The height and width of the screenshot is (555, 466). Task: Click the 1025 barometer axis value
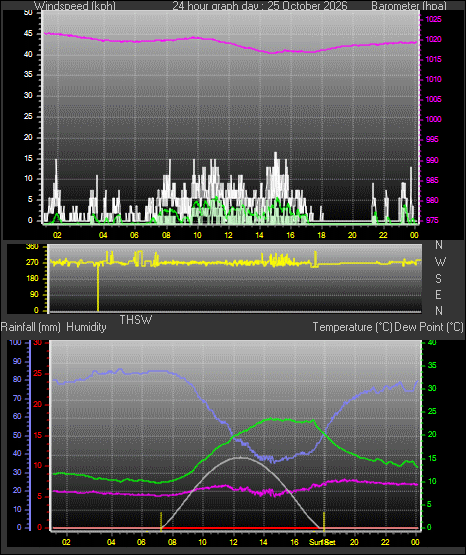[x=433, y=19]
